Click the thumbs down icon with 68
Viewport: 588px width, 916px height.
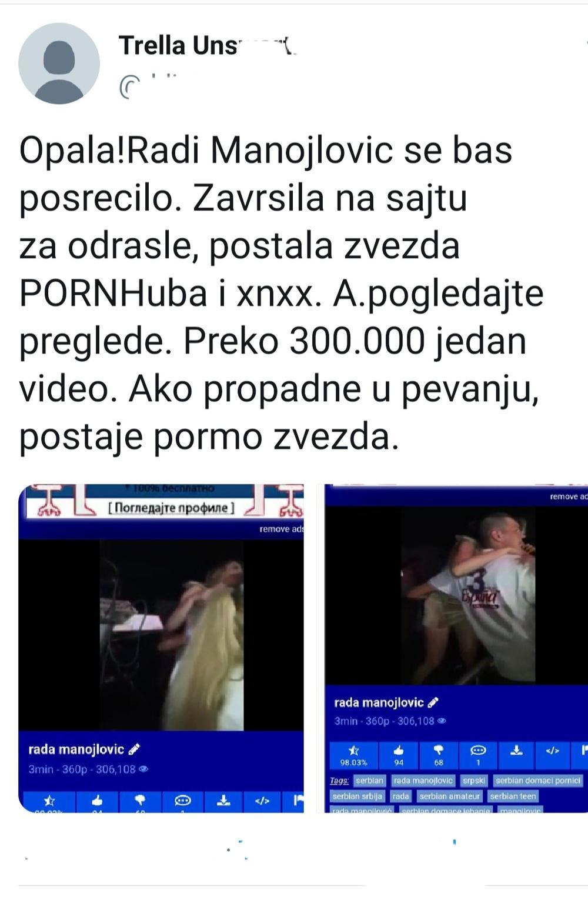point(438,755)
